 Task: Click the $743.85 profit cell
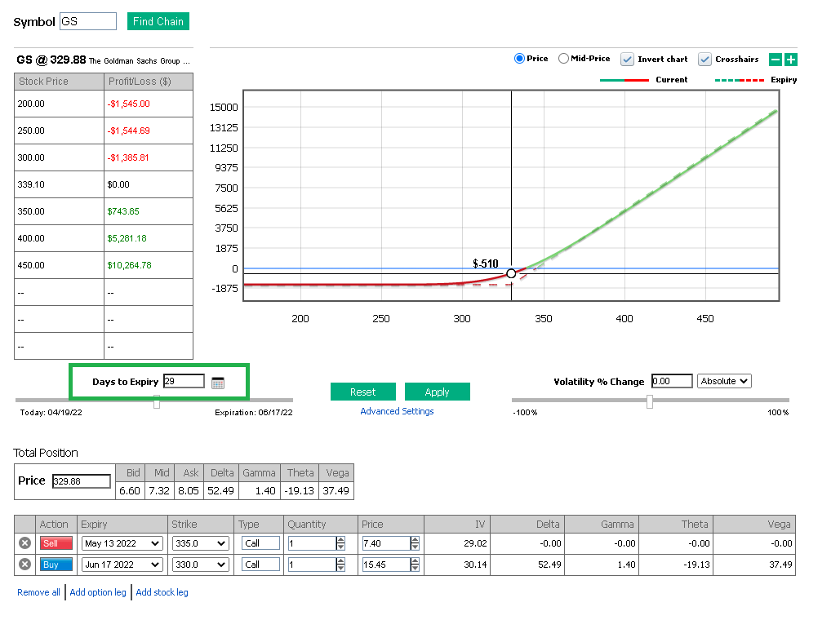pos(149,211)
